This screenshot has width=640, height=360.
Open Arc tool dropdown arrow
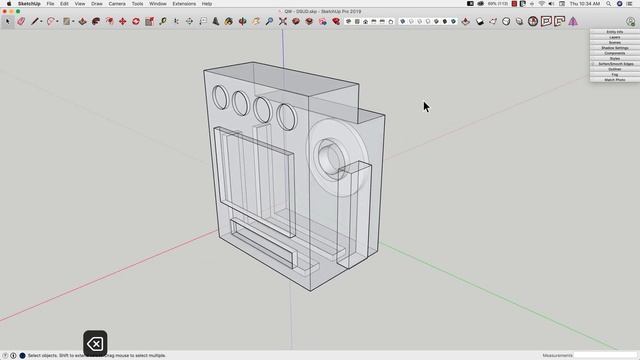57,22
